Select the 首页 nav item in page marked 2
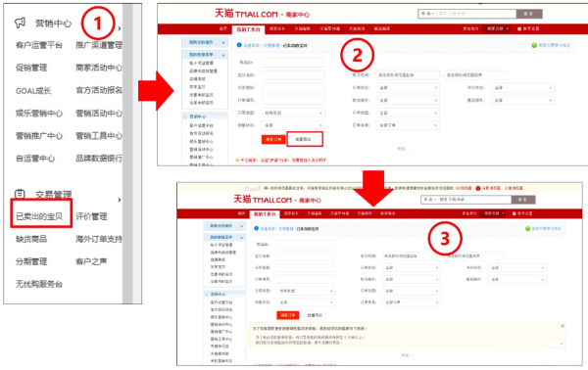 [223, 28]
